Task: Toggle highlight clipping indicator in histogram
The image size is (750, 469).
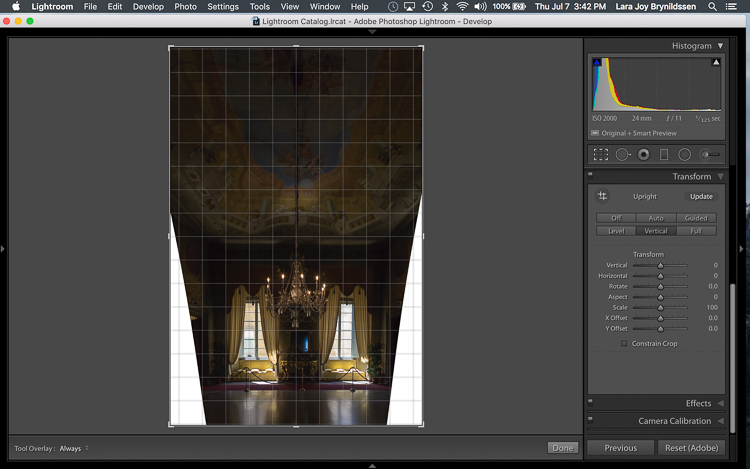Action: coord(716,62)
